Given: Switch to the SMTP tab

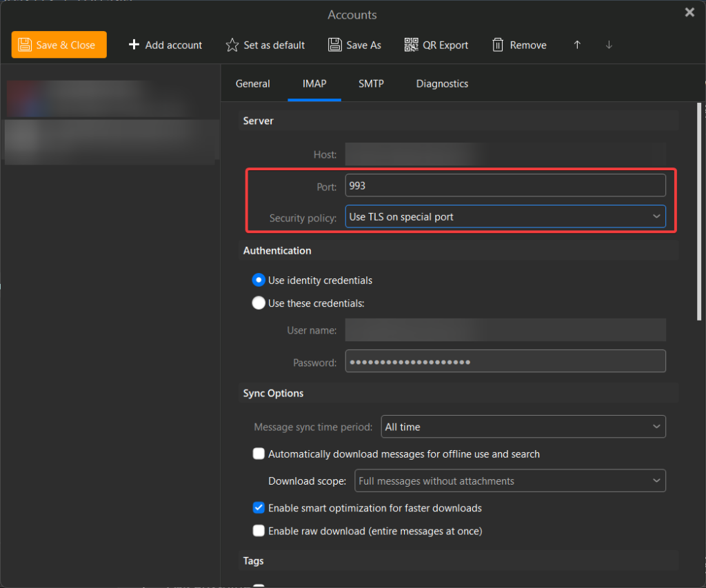Looking at the screenshot, I should (x=371, y=83).
